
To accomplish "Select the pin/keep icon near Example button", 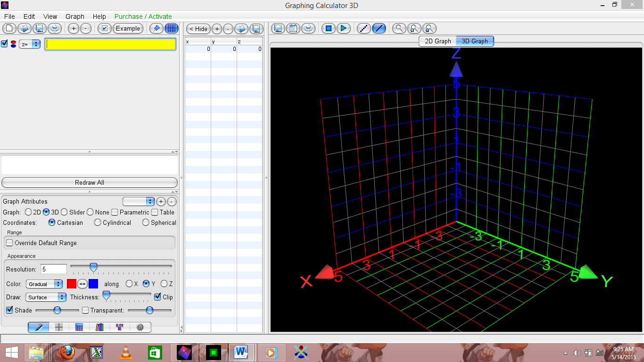I will (x=156, y=28).
